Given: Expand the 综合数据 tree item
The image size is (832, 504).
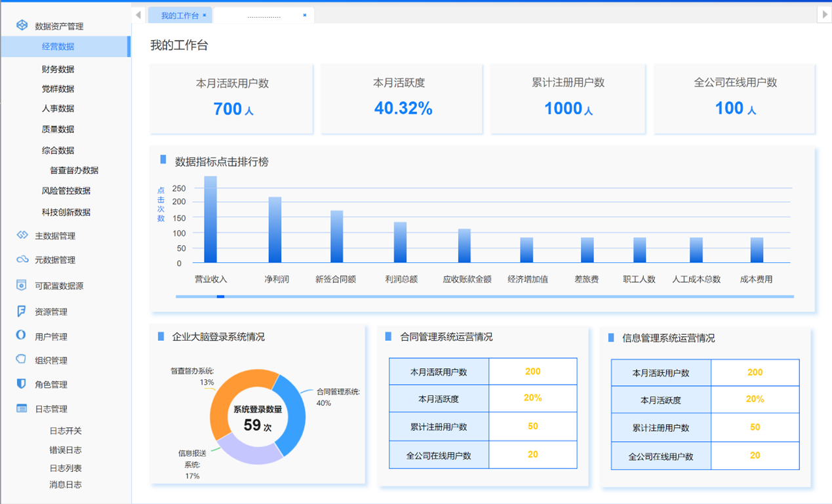Looking at the screenshot, I should tap(58, 150).
